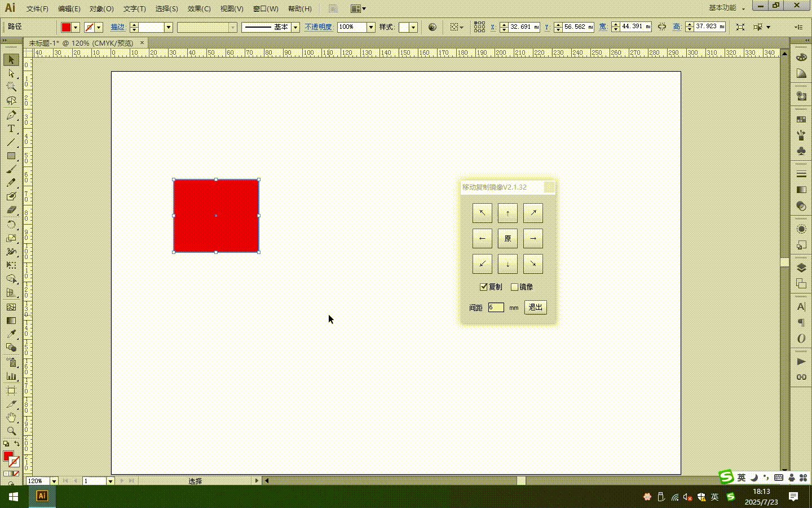This screenshot has height=508, width=812.
Task: Select the Hand tool
Action: point(11,418)
